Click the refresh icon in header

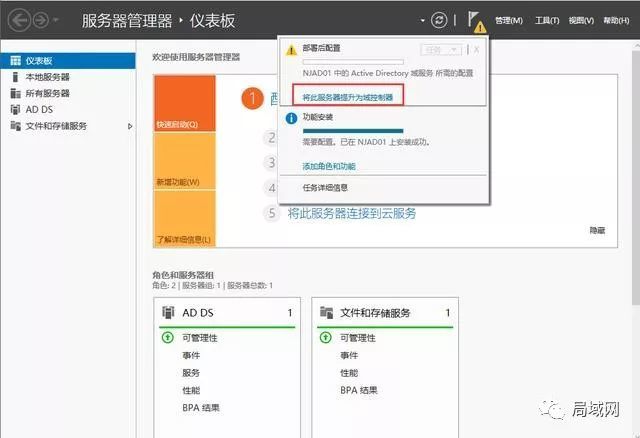[439, 20]
